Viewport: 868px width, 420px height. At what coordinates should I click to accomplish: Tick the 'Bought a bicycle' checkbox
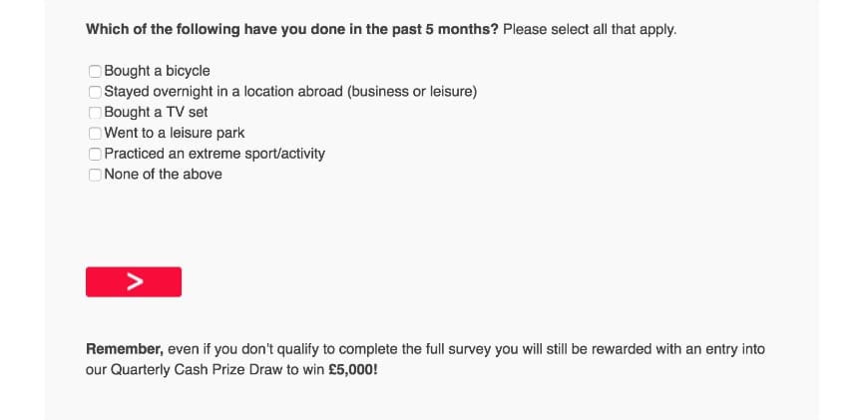click(95, 72)
